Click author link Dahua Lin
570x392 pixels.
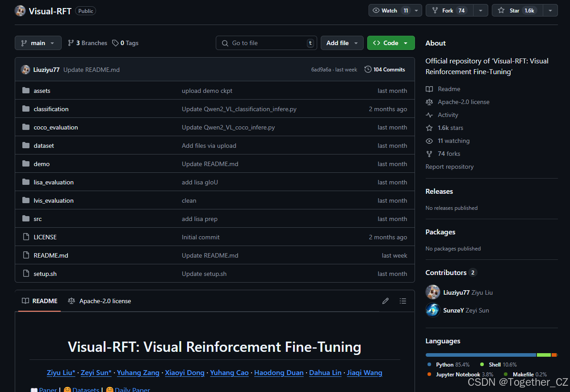325,372
